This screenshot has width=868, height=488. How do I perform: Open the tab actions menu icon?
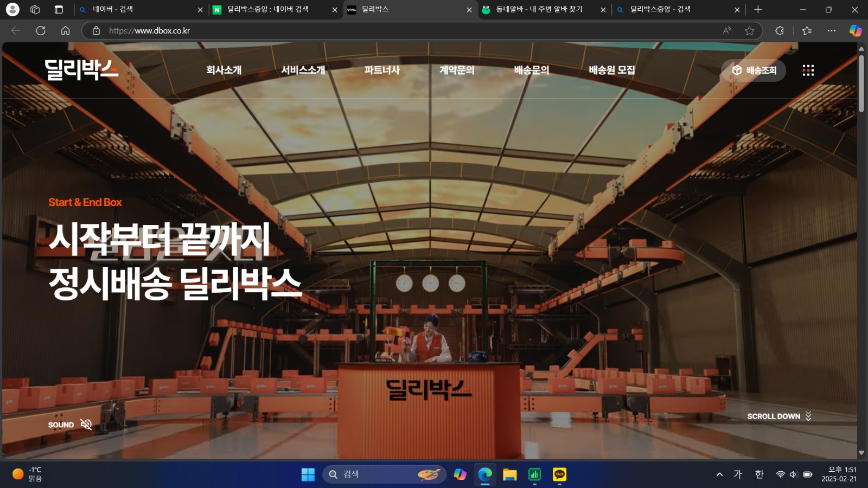pyautogui.click(x=59, y=9)
